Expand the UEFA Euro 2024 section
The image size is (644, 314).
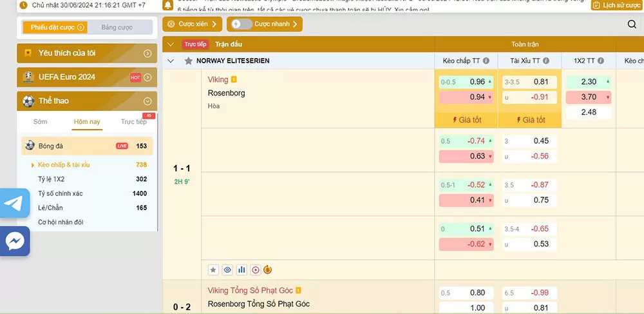pos(147,77)
